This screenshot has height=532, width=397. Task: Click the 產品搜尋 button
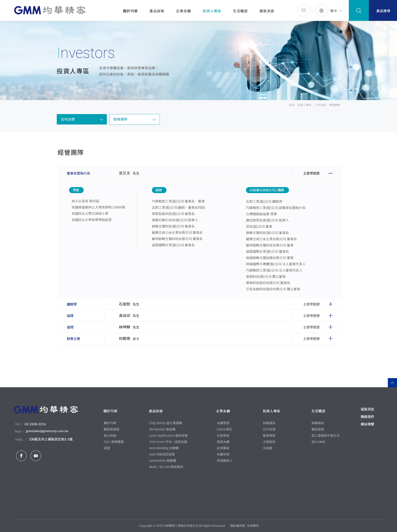(383, 11)
